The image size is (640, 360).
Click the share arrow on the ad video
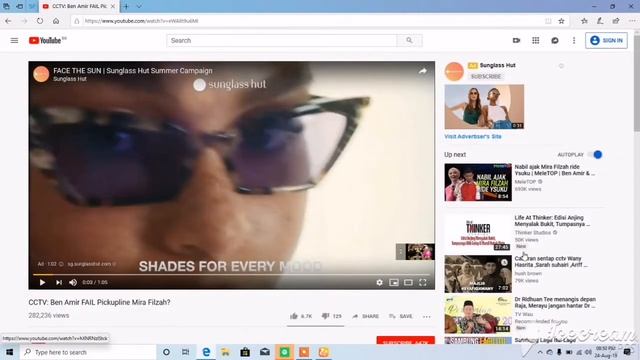[x=422, y=71]
